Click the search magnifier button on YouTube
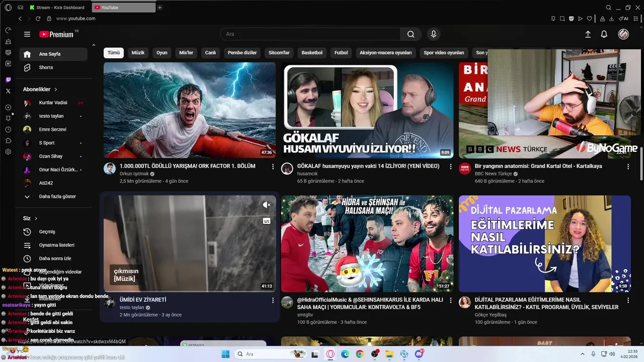This screenshot has height=362, width=644. pyautogui.click(x=411, y=34)
